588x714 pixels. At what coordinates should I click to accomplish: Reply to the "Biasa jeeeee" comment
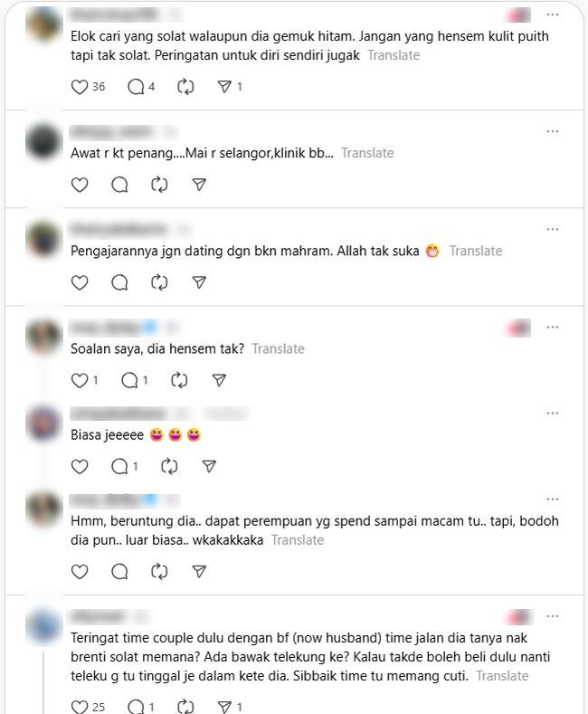[119, 466]
